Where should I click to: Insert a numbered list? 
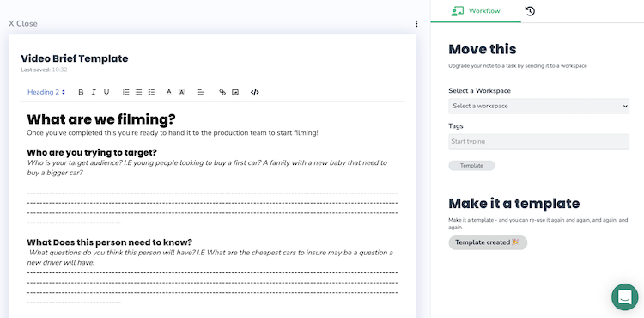126,93
